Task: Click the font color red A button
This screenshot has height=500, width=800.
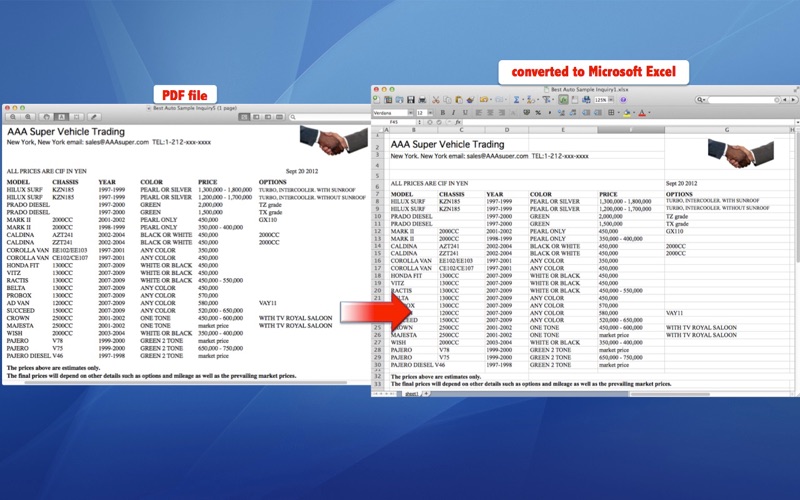Action: coord(640,113)
